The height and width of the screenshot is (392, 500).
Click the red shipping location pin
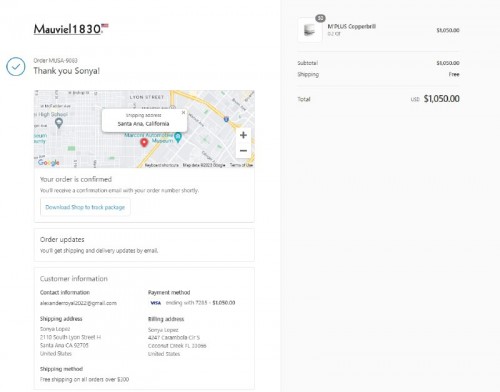coord(144,143)
